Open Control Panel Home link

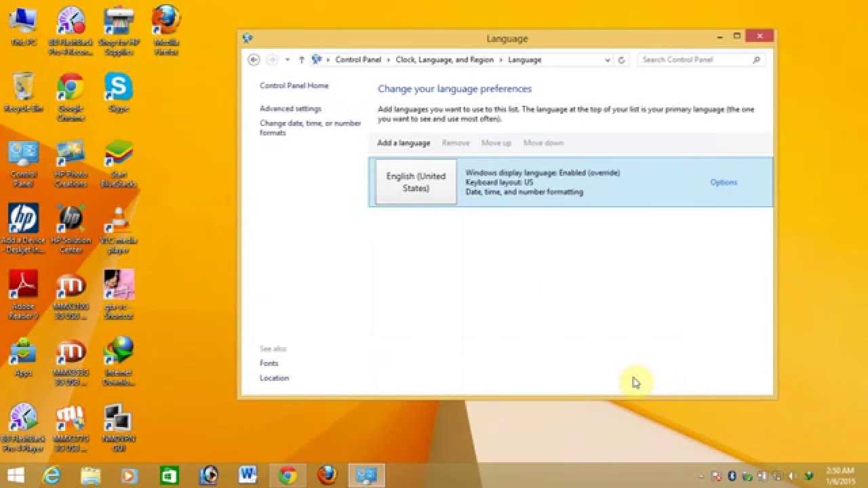coord(294,85)
